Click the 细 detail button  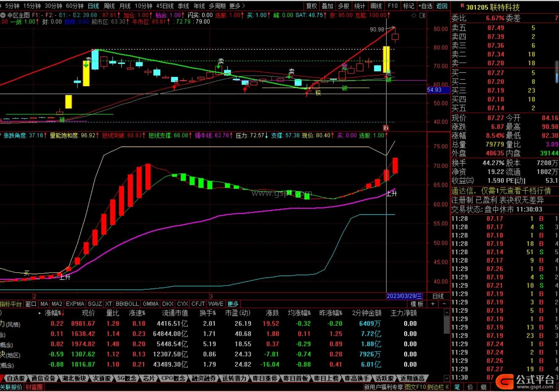(483, 387)
